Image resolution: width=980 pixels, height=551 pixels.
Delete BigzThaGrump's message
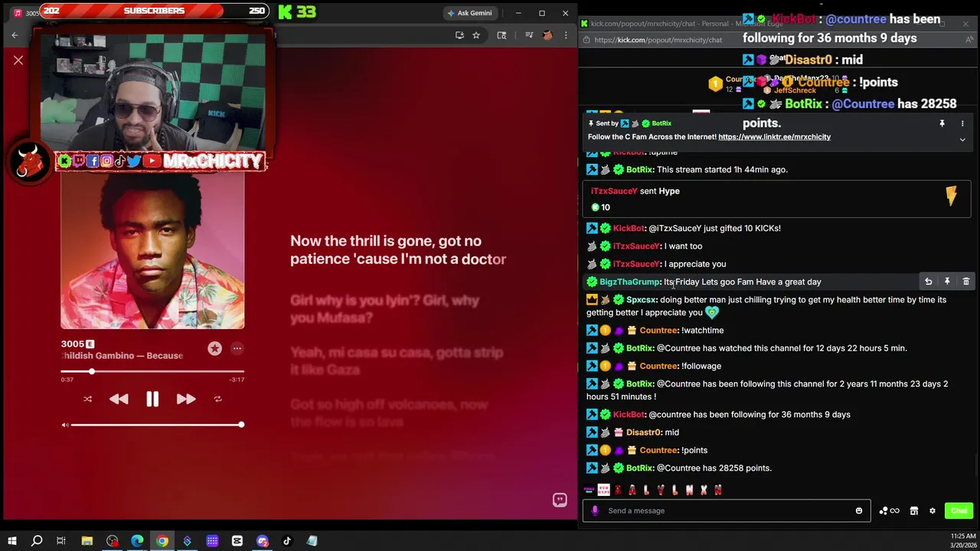pos(965,282)
